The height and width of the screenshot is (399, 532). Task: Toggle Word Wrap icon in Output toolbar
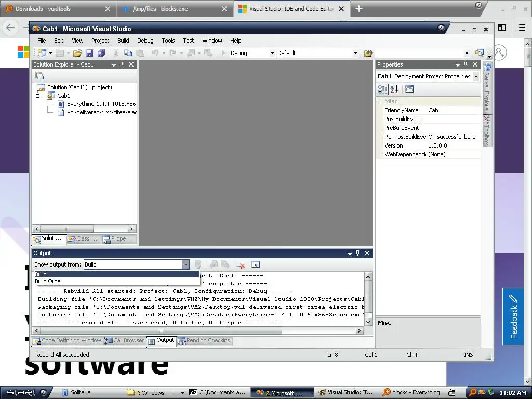(256, 264)
